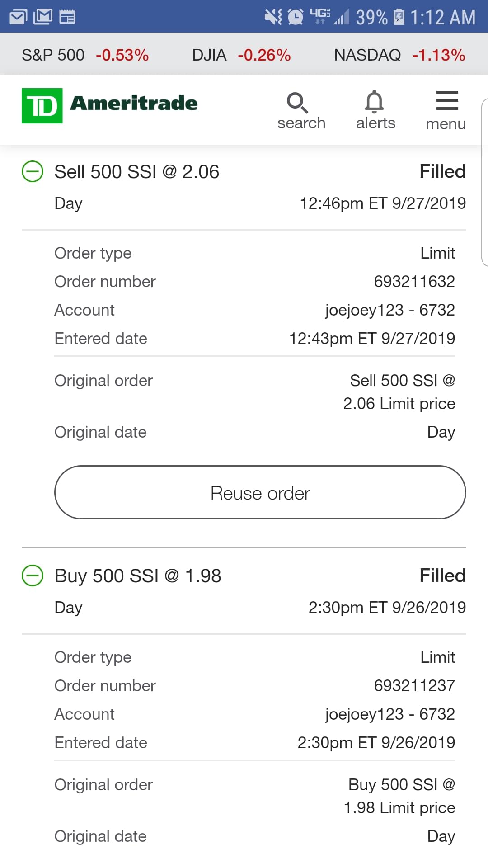Select the Buy 500 SSI @ 1.98 heading

(x=138, y=576)
